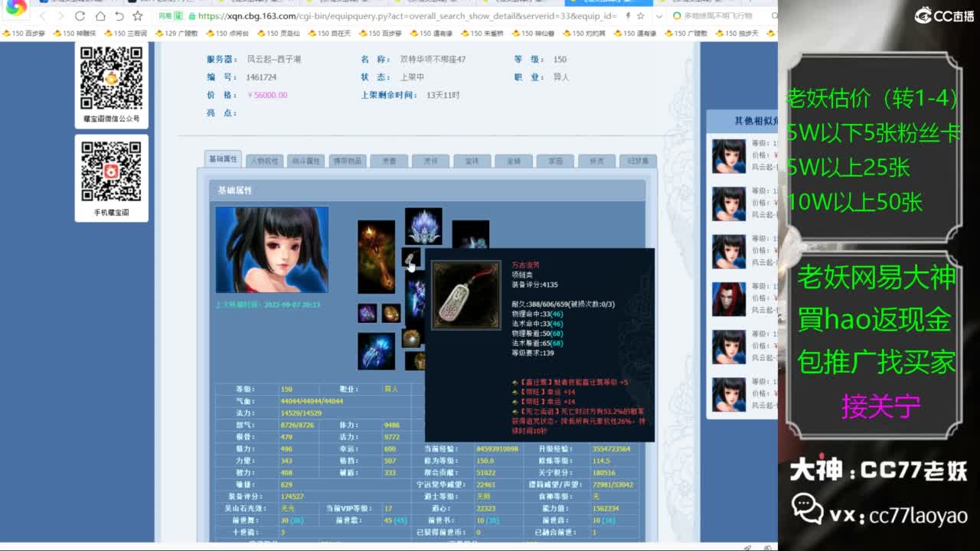Select the 坐骑 tab
The height and width of the screenshot is (551, 980).
513,161
